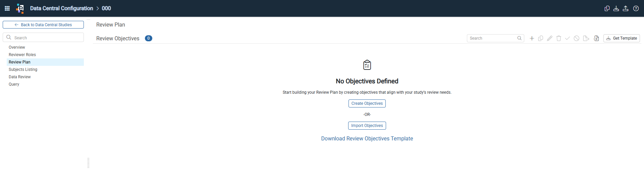This screenshot has width=644, height=176.
Task: Click the 000 study breadcrumb
Action: [x=106, y=8]
